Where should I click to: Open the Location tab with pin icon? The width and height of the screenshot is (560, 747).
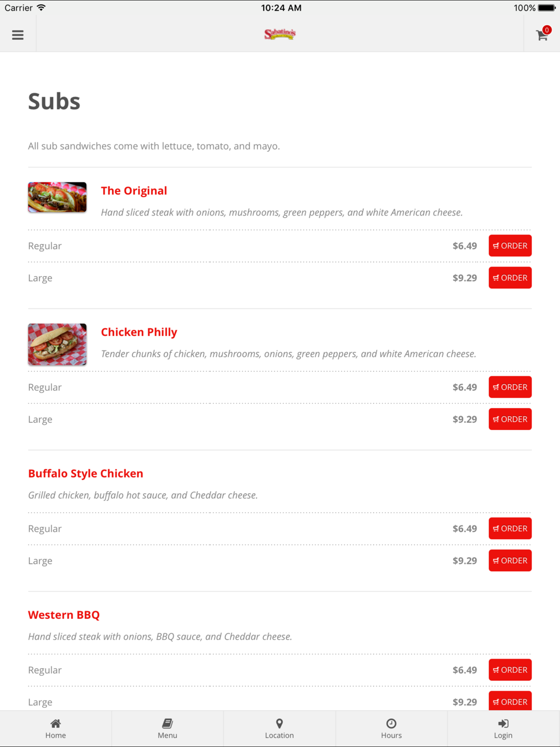pos(279,729)
